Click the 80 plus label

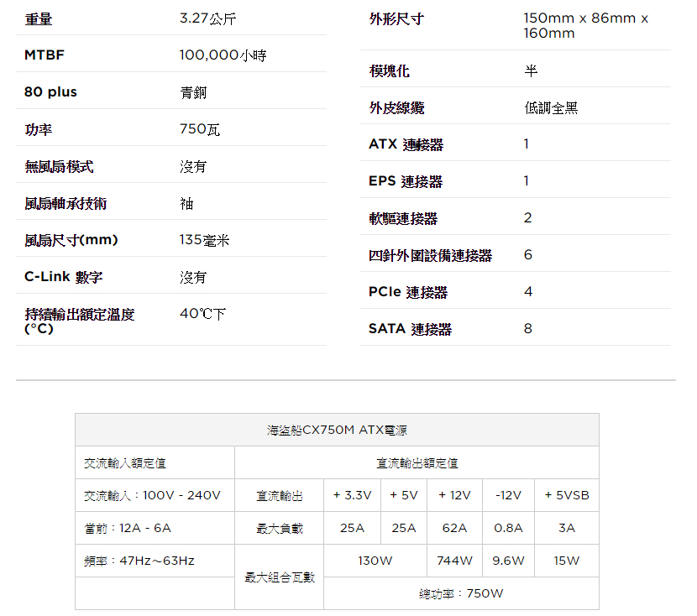[50, 92]
